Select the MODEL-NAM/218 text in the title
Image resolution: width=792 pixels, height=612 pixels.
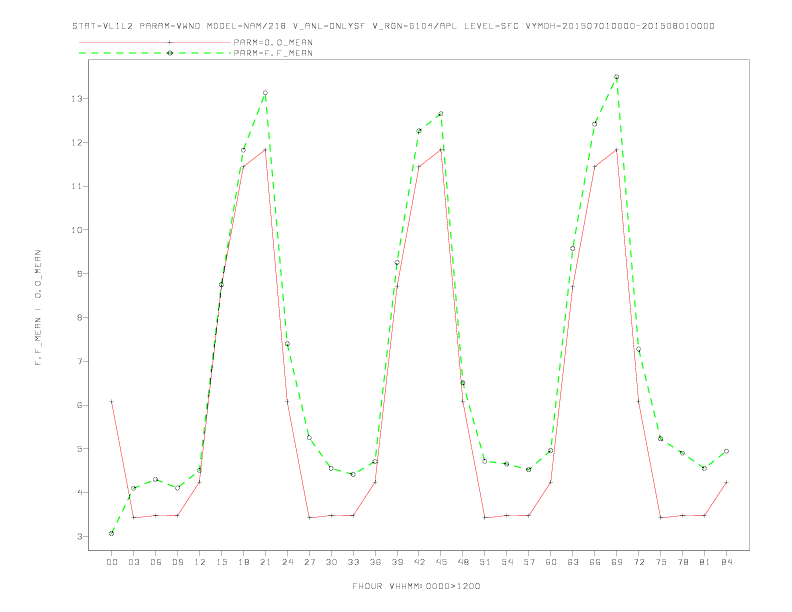click(x=246, y=26)
